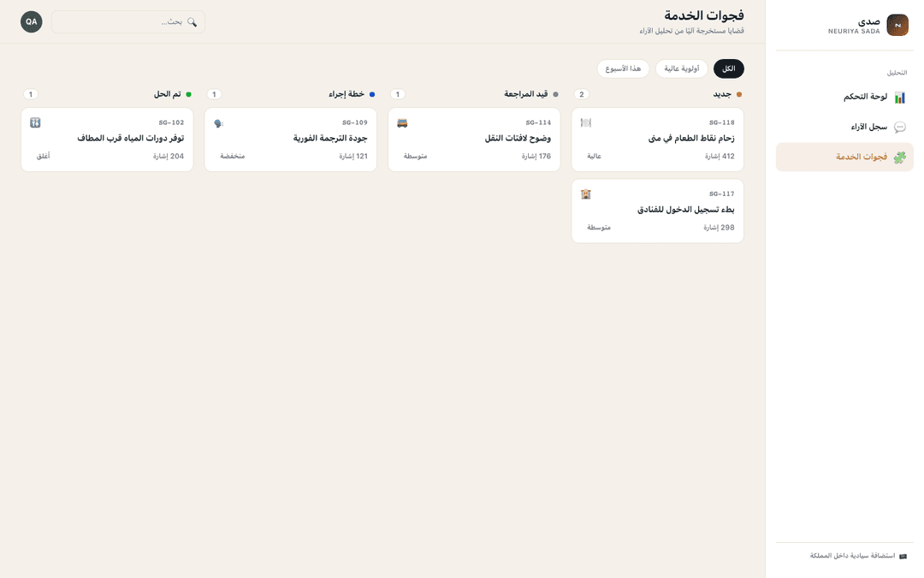Select the هذا الأسبوع filter chip
Screen dimensions: 924x578
[x=624, y=69]
